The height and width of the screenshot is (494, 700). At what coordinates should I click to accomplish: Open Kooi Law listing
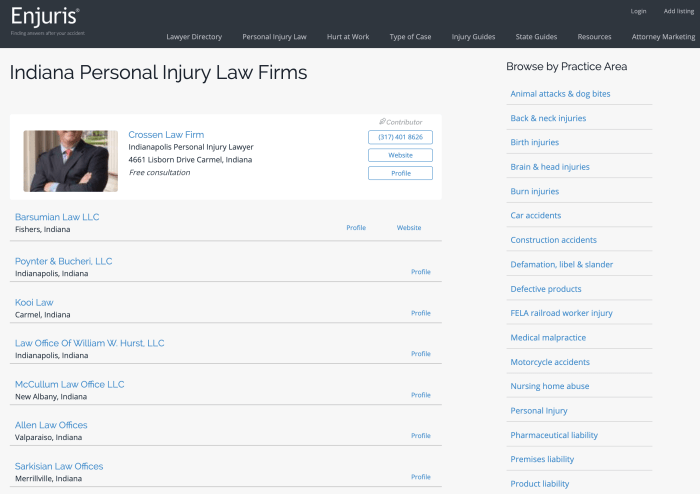[x=34, y=303]
